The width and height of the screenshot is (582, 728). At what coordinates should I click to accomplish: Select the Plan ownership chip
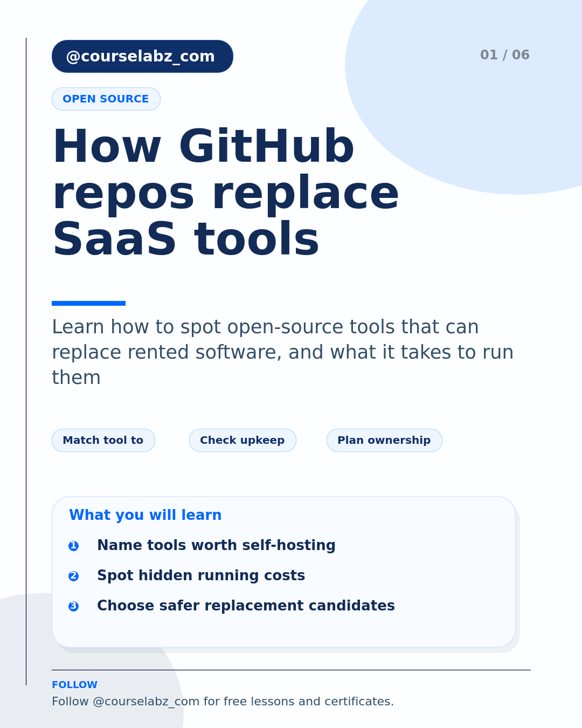click(384, 441)
